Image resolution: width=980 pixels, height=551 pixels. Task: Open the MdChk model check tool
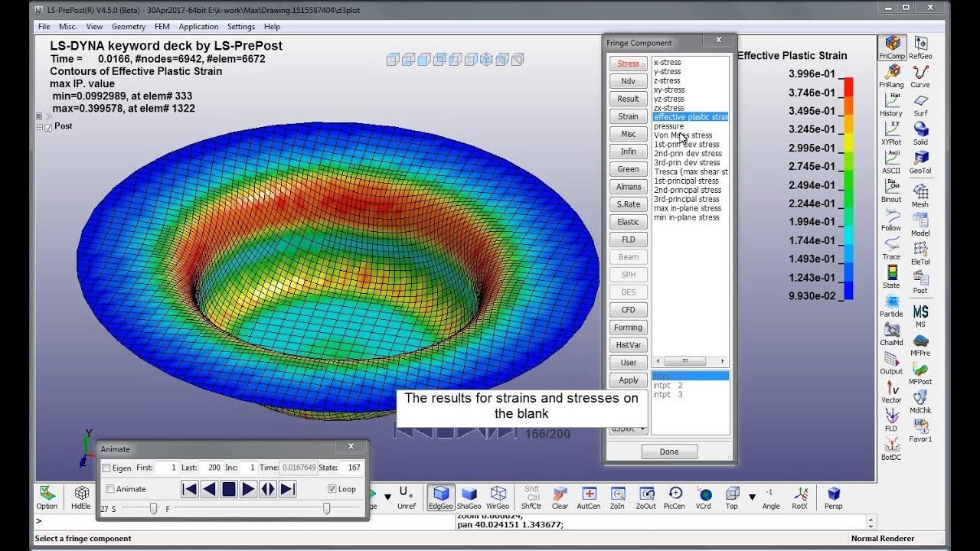click(x=920, y=401)
